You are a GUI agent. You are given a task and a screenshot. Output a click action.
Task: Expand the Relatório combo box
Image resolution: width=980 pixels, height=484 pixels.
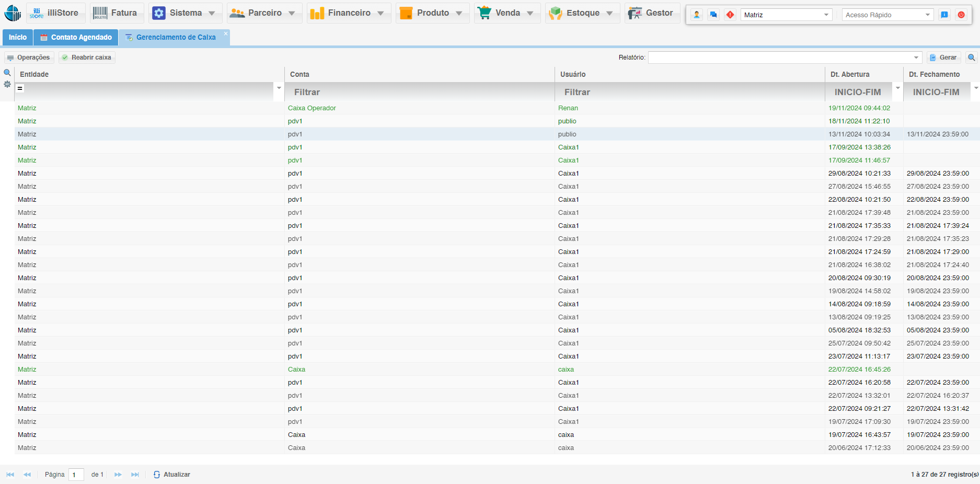[x=916, y=57]
